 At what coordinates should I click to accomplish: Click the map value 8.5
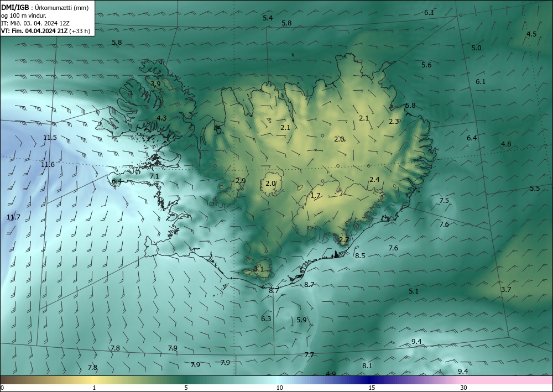coord(360,256)
